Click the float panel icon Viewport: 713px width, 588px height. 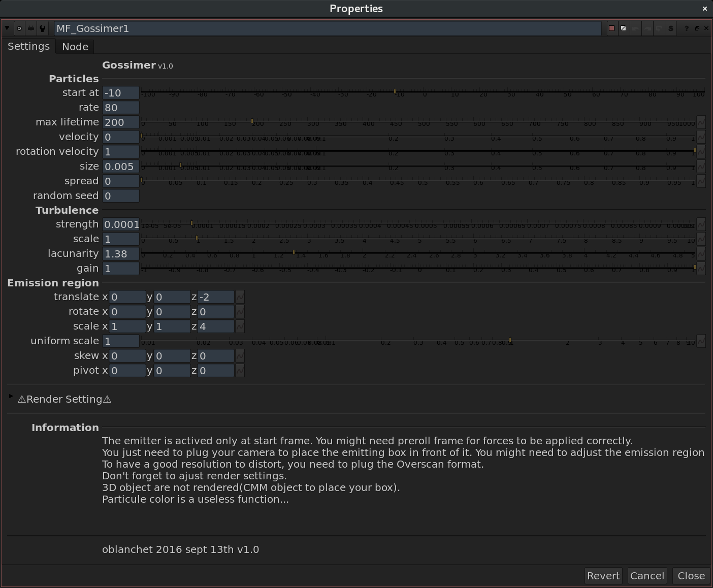coord(697,28)
